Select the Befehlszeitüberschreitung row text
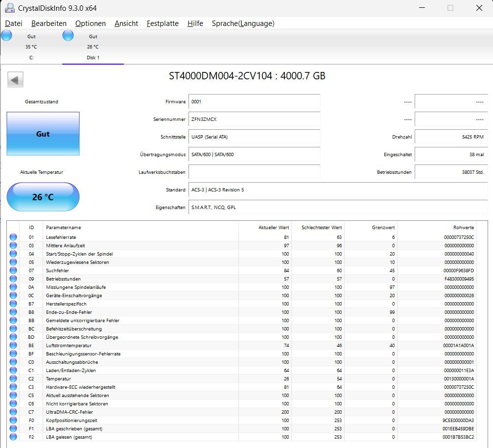493x448 pixels. click(x=74, y=329)
